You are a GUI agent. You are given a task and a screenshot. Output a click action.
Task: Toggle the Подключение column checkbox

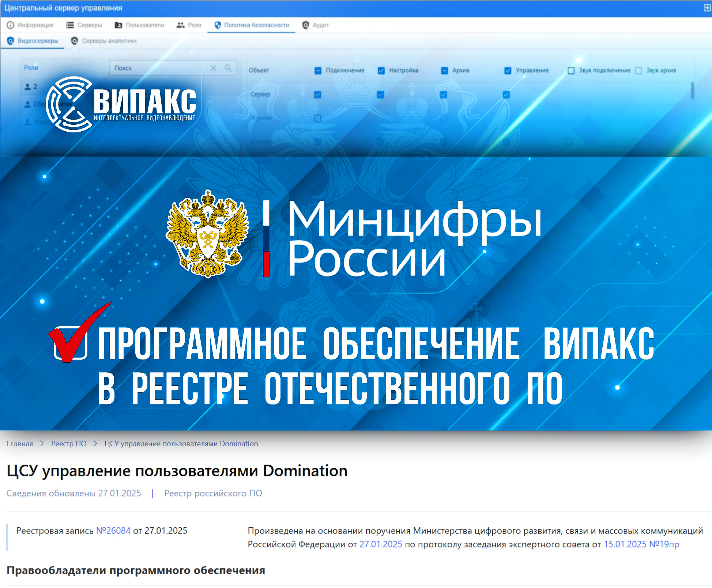coord(318,71)
